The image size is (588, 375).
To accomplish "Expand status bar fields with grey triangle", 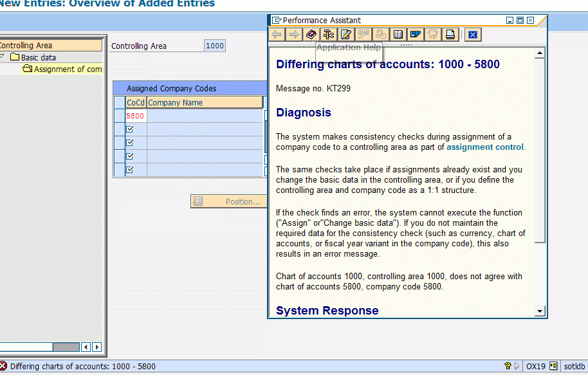I will tap(517, 365).
